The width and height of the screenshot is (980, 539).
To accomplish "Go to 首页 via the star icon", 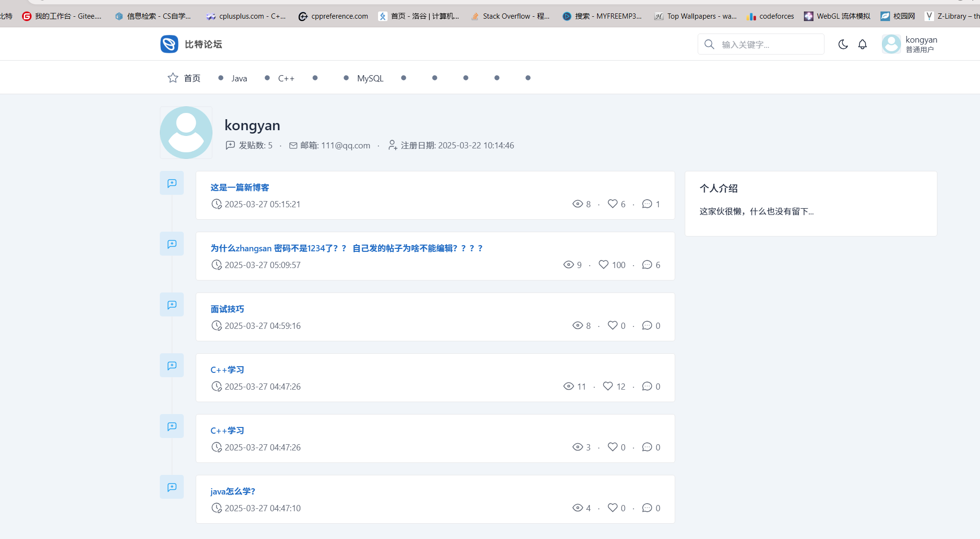I will [173, 78].
